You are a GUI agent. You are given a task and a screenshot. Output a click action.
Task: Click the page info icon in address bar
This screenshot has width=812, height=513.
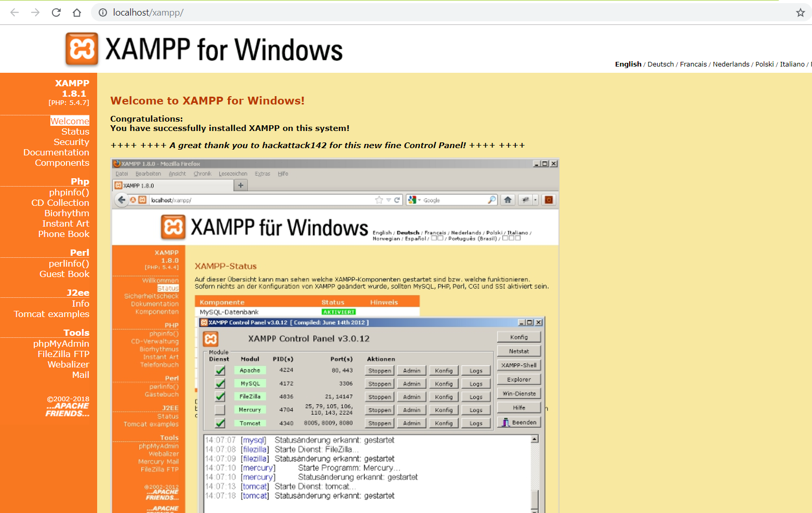point(102,12)
